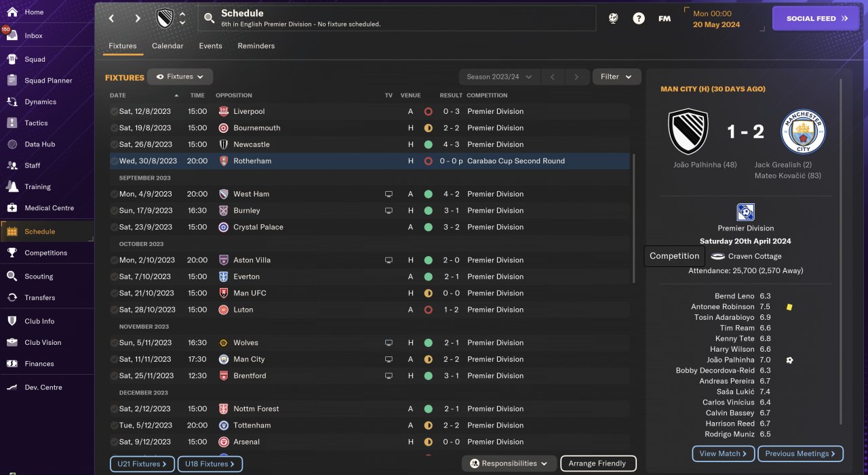
Task: Open the Competitions trophy icon
Action: point(12,253)
